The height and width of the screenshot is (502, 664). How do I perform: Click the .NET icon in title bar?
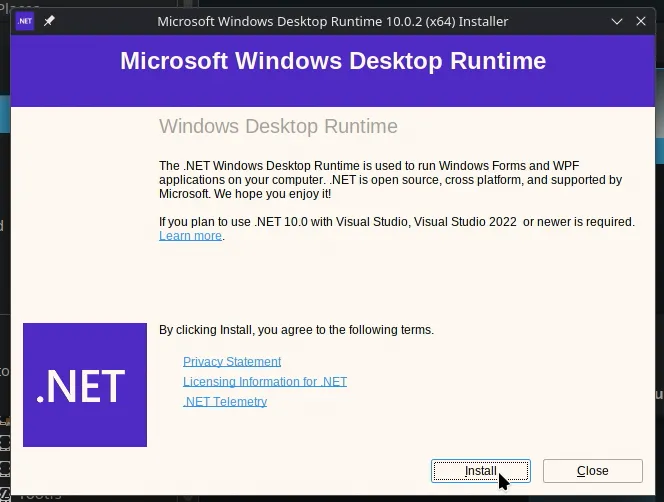coord(25,21)
